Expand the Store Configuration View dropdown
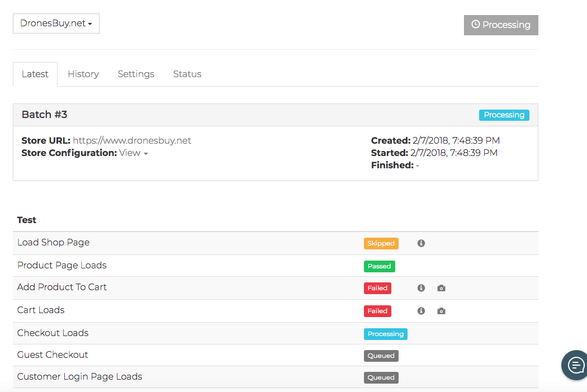Screen dimensions: 587x392 [x=132, y=153]
